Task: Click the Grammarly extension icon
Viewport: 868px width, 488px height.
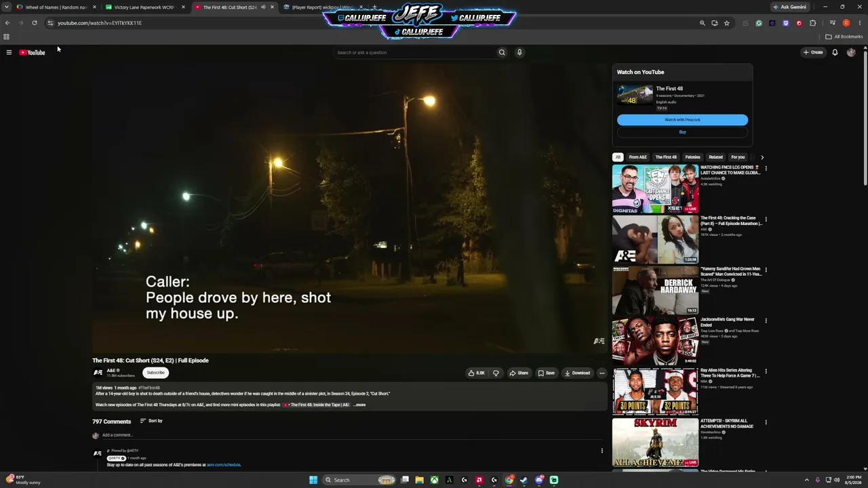Action: tap(759, 23)
